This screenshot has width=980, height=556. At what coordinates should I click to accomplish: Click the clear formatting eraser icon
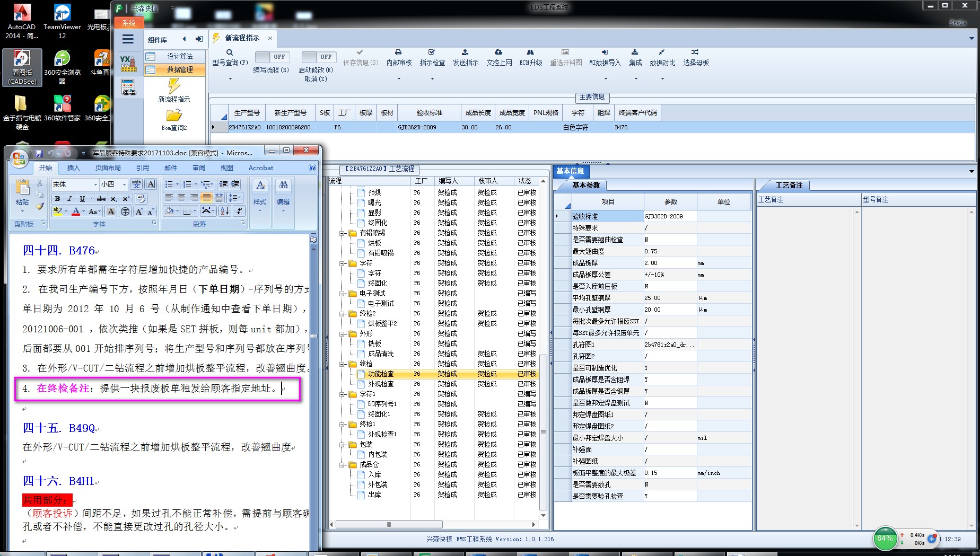pos(141,198)
